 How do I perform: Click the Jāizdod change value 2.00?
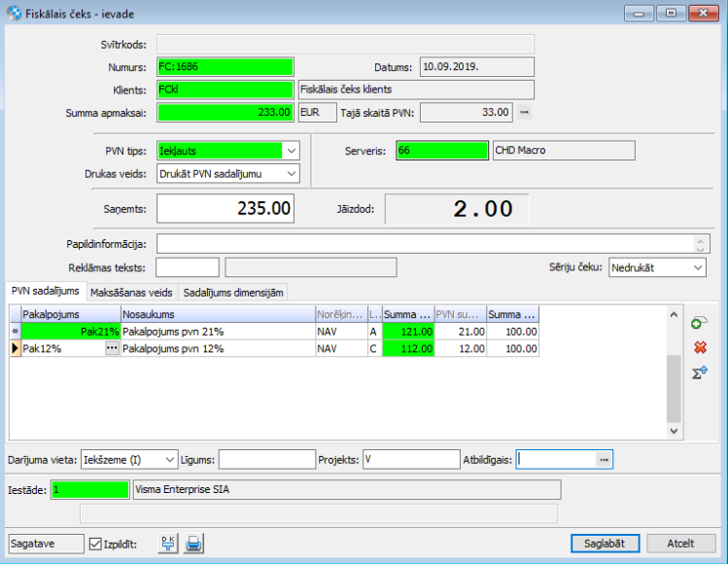click(x=458, y=209)
